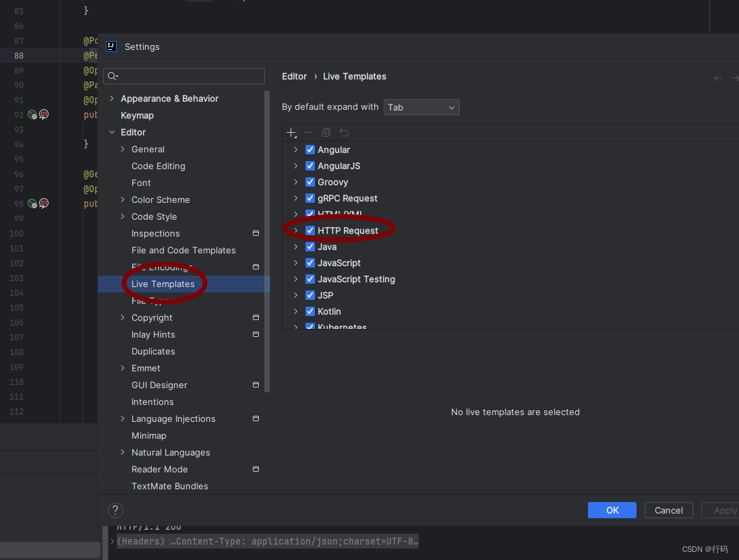Open search options via the magnifier icon
739x560 pixels.
point(112,76)
